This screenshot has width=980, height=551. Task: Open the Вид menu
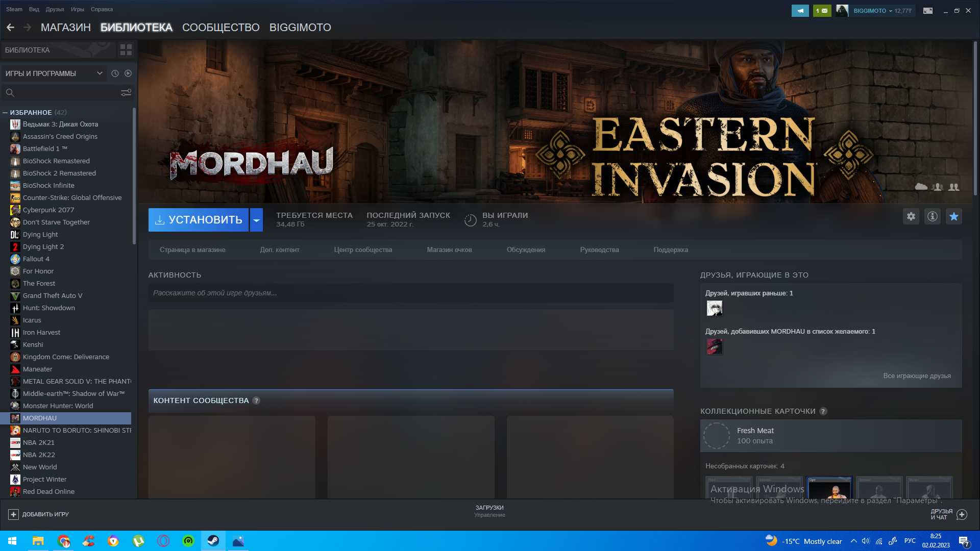pos(34,9)
